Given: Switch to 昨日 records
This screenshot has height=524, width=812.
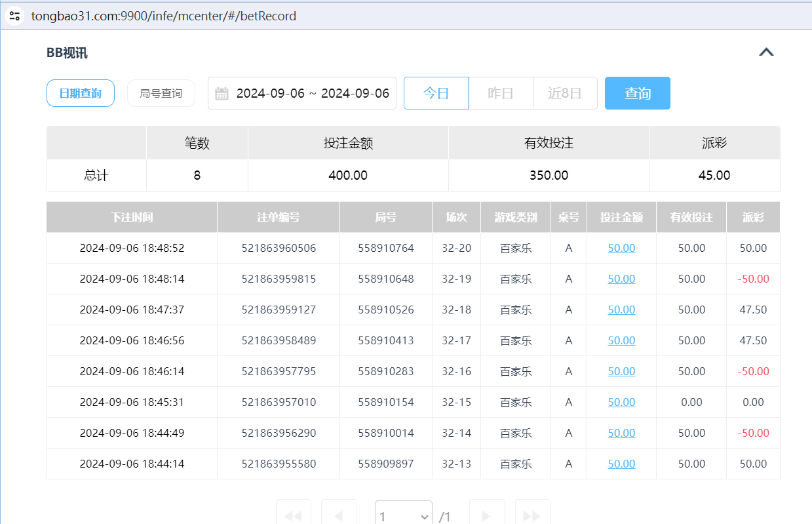Looking at the screenshot, I should [x=501, y=93].
